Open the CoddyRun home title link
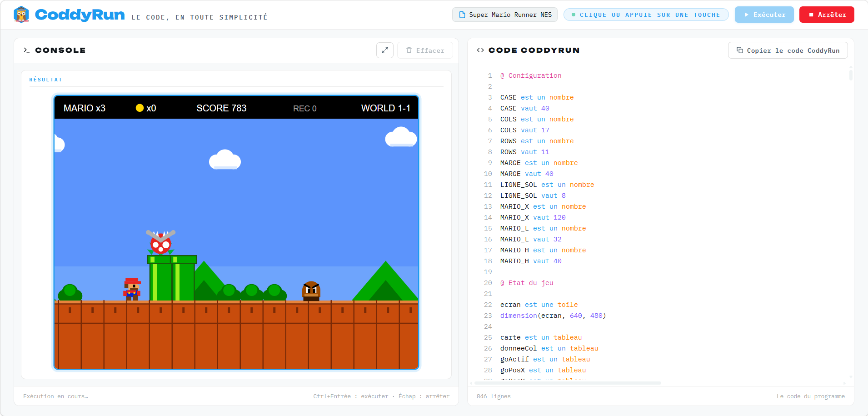 coord(80,15)
